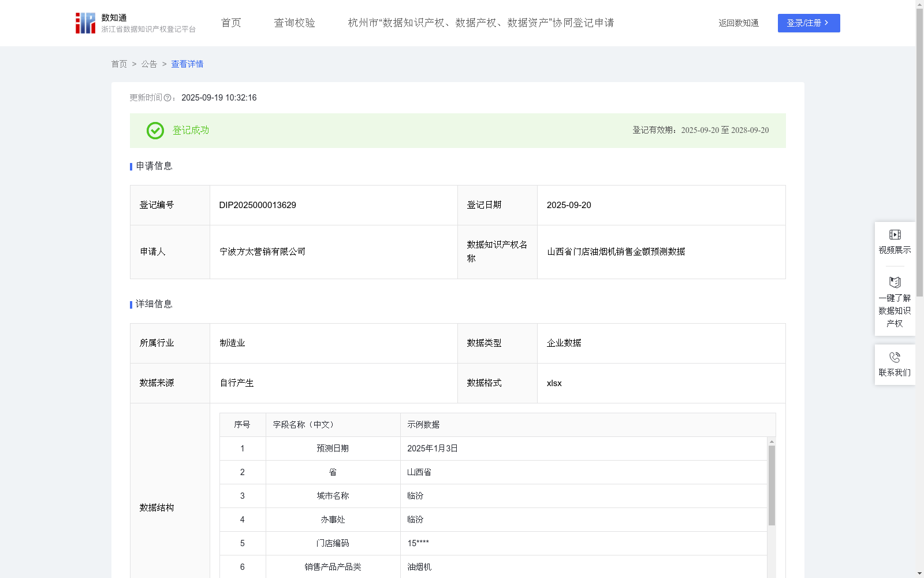Click the arrow icon inside 登录/注册 button
Screen dimensions: 924x578
(x=827, y=23)
